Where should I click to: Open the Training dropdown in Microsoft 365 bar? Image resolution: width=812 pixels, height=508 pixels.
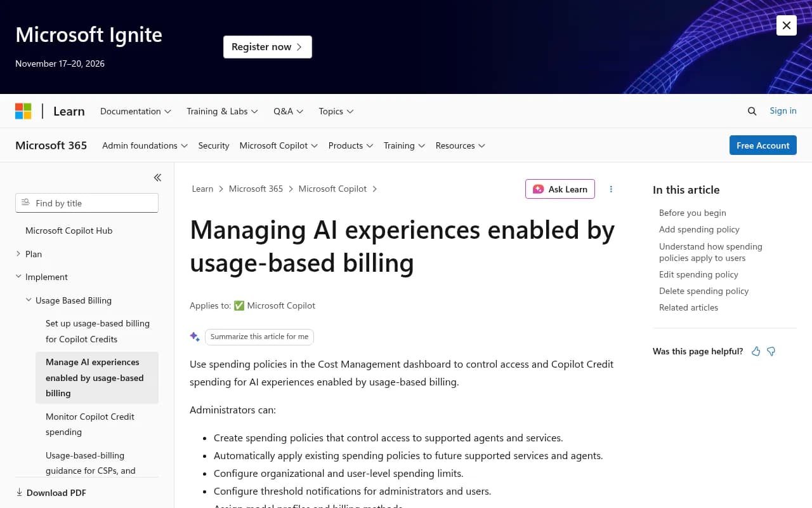click(x=404, y=145)
